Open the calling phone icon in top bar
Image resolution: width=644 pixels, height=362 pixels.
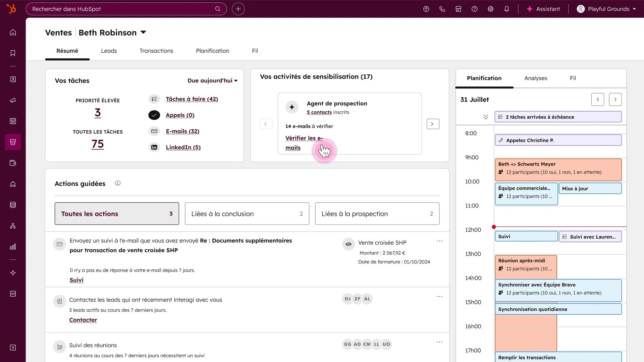pyautogui.click(x=442, y=9)
